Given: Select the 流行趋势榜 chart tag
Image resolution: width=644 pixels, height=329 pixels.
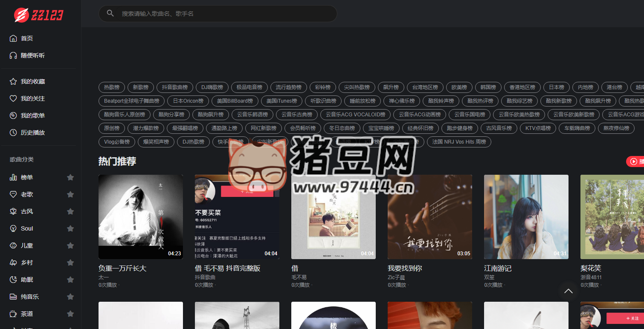Looking at the screenshot, I should click(x=289, y=87).
